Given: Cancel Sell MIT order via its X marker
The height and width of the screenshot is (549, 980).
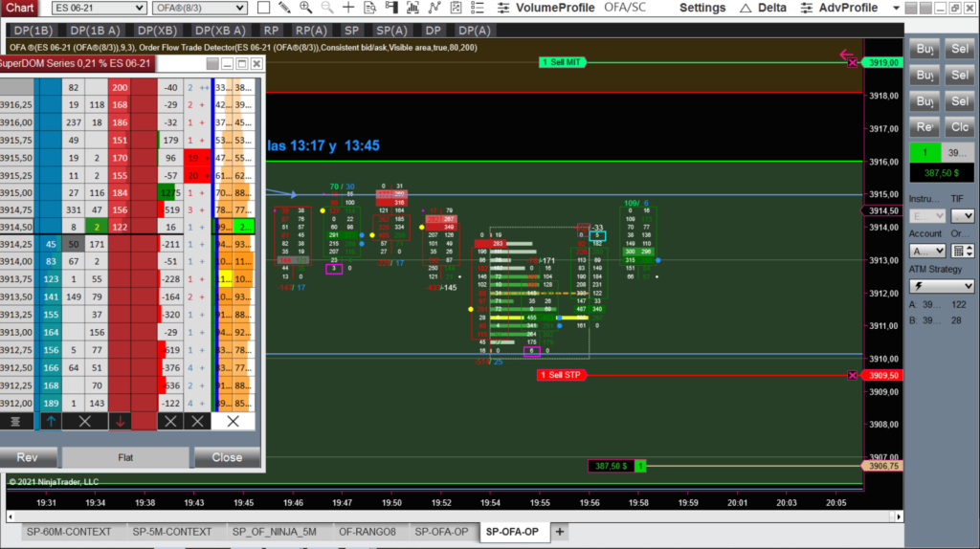Looking at the screenshot, I should (x=853, y=62).
